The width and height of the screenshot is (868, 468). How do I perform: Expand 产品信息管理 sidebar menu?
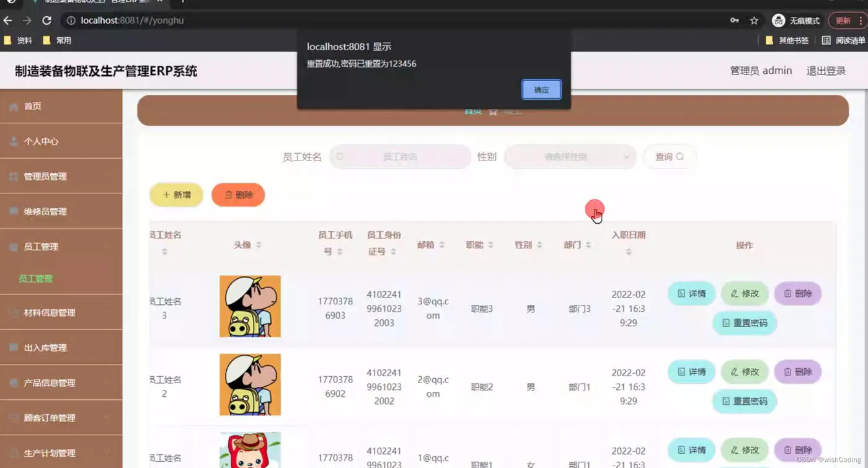61,382
